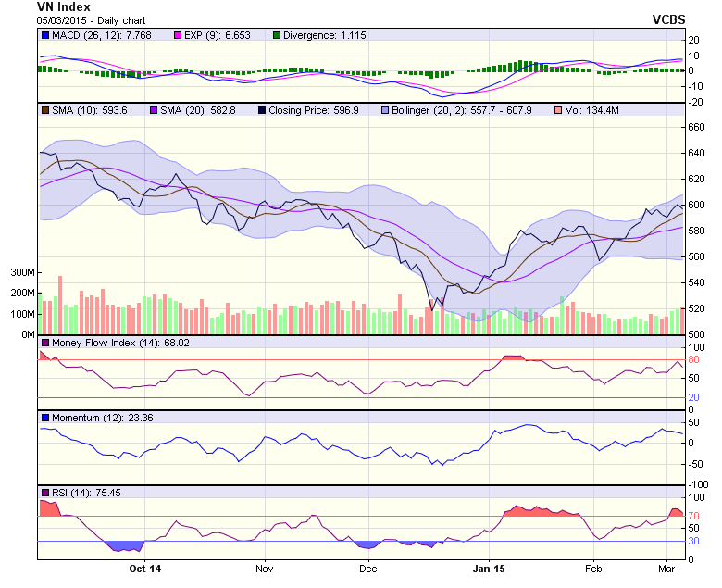
Task: Click the RSI (14) legend marker
Action: point(44,493)
